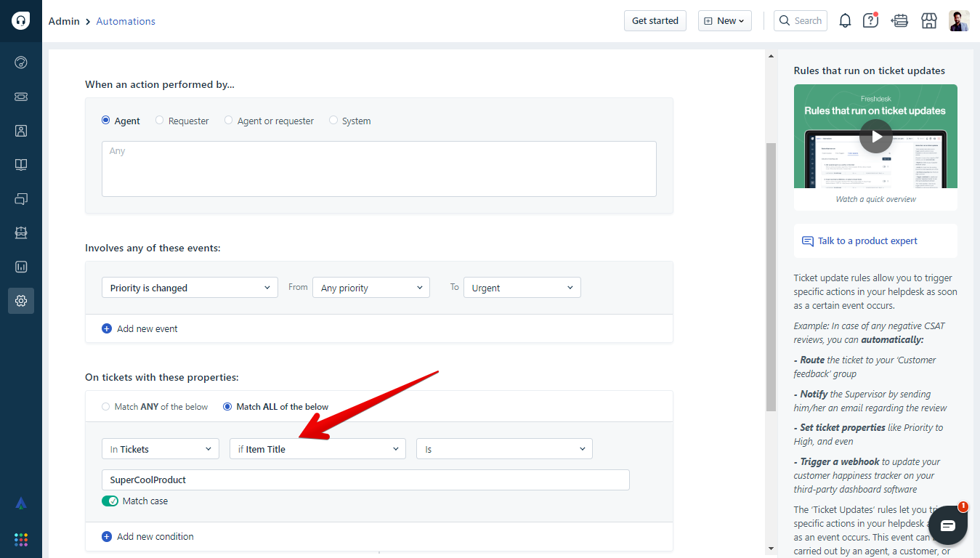The image size is (980, 558).
Task: Open the To Urgent priority dropdown
Action: 522,288
